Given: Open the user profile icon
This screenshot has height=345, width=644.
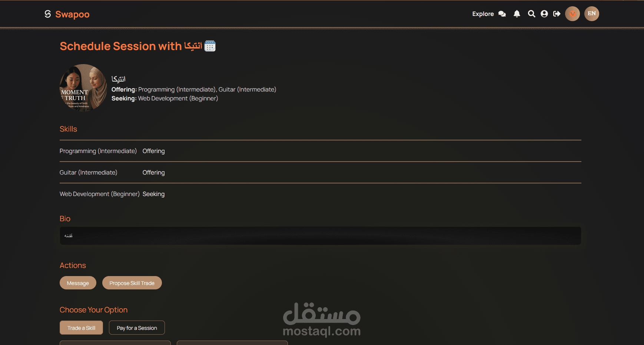Looking at the screenshot, I should point(544,14).
